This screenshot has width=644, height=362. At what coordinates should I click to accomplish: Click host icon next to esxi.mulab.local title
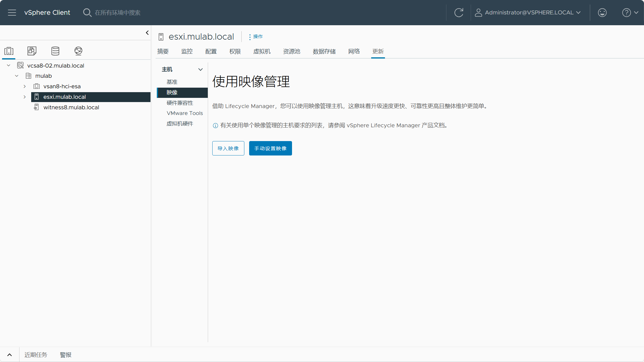click(161, 37)
